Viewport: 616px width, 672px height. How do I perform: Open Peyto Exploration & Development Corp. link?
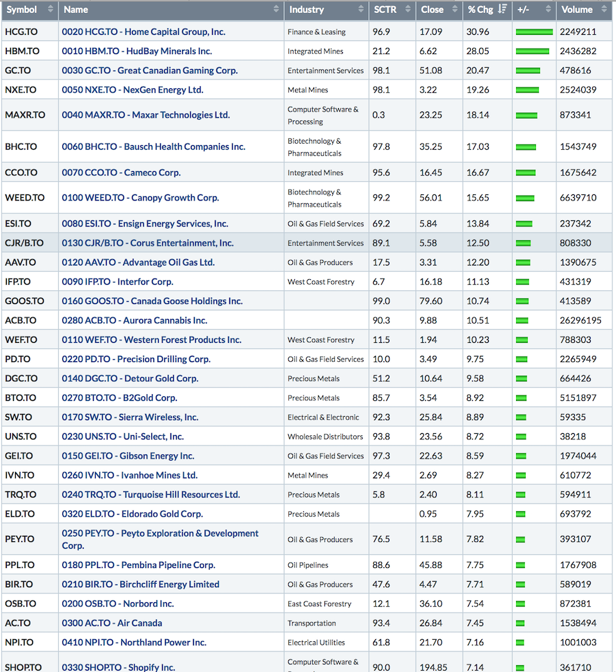coord(160,539)
